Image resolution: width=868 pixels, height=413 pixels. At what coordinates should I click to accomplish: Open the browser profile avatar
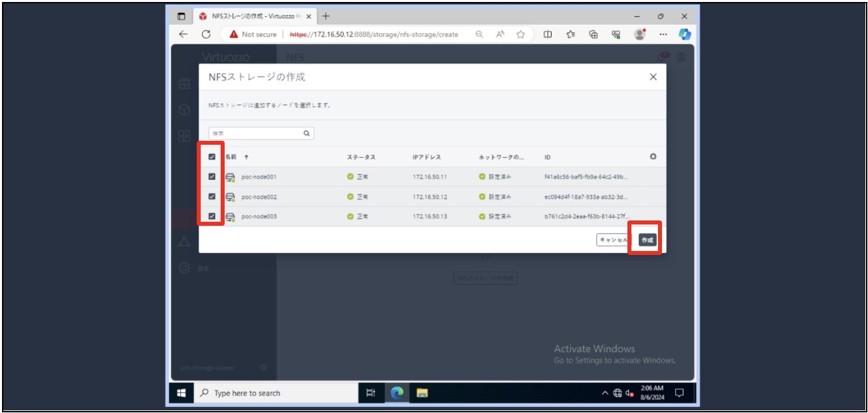click(x=640, y=35)
